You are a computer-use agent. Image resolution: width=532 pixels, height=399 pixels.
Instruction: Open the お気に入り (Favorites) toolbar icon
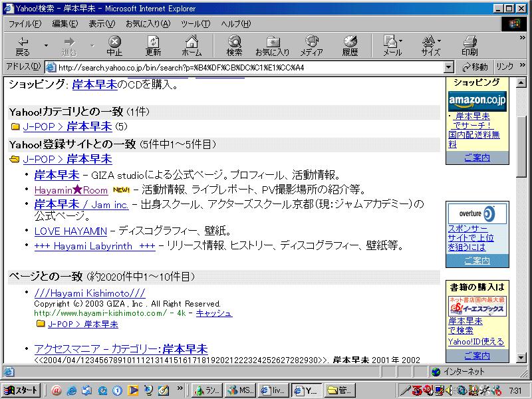(273, 46)
